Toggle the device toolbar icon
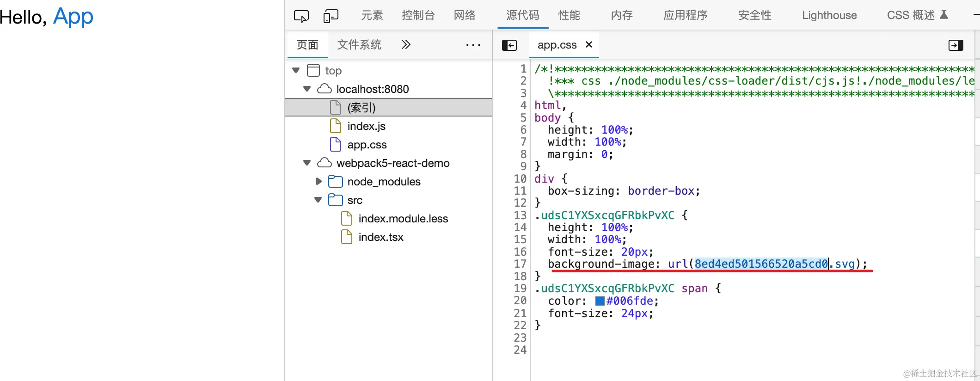 pos(331,16)
